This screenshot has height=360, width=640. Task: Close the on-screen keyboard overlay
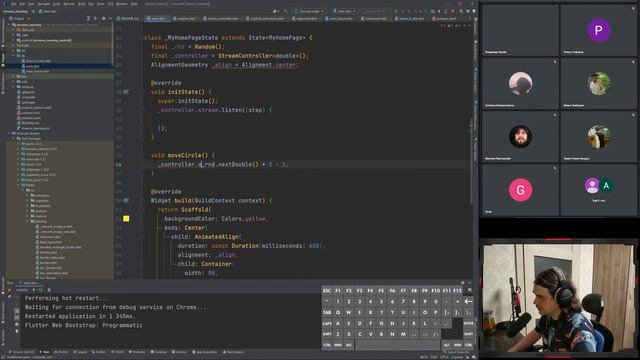[x=469, y=290]
